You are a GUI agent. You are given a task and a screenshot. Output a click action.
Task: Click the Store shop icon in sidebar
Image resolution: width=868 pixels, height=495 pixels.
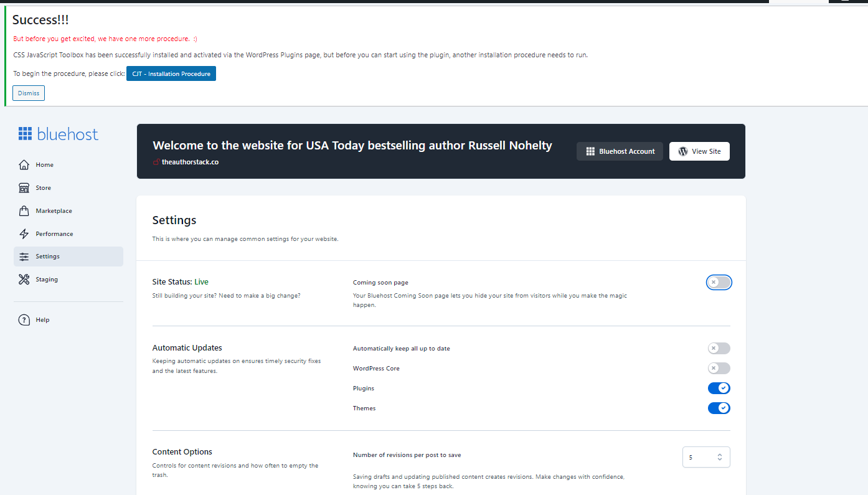tap(24, 188)
